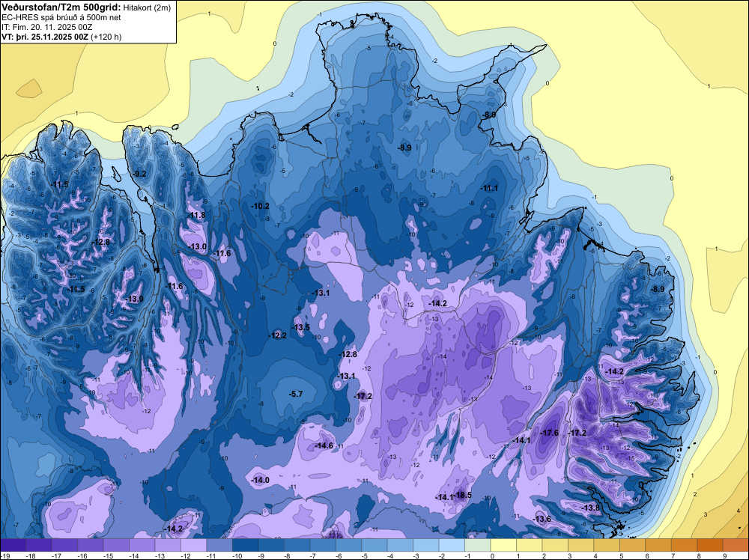The height and width of the screenshot is (560, 749).
Task: Click the '(+120 h)' forecast offset text
Action: (106, 37)
